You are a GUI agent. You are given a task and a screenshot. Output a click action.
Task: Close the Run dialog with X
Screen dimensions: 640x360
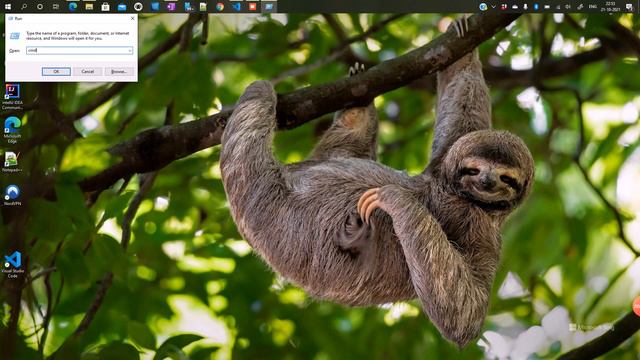(x=132, y=18)
